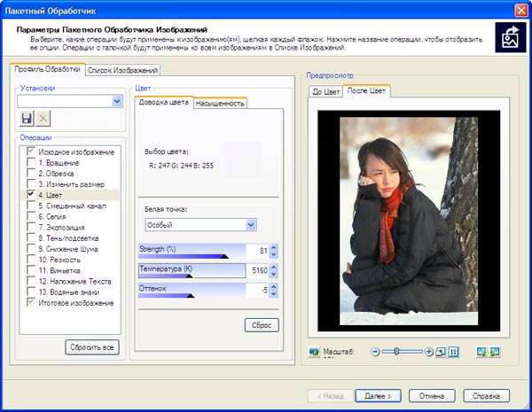Switch to Список Изображений tab

coord(123,70)
